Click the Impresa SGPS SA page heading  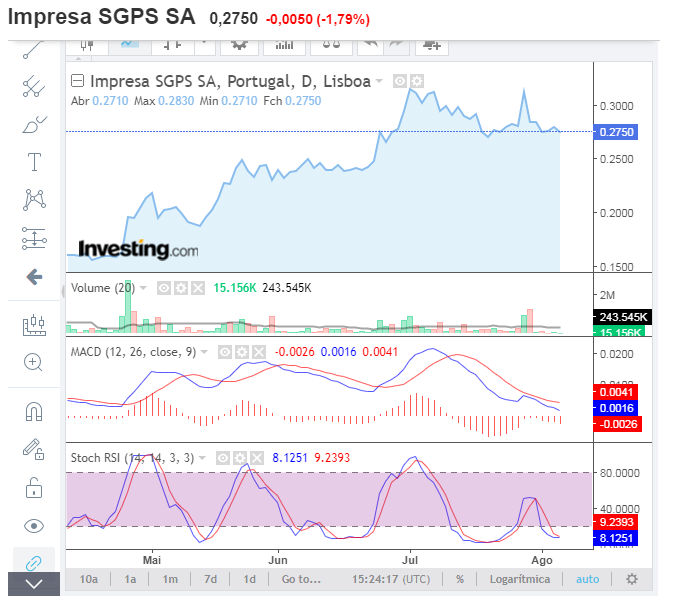[x=102, y=17]
